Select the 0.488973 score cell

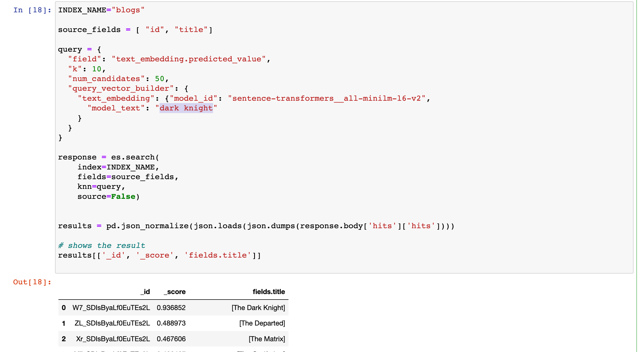pos(171,323)
